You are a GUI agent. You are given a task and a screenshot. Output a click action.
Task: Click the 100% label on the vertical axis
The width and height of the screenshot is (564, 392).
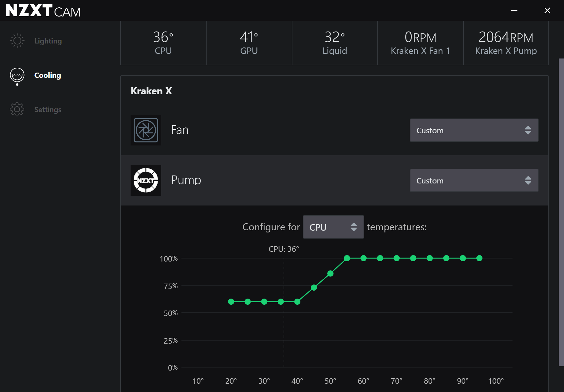[169, 259]
